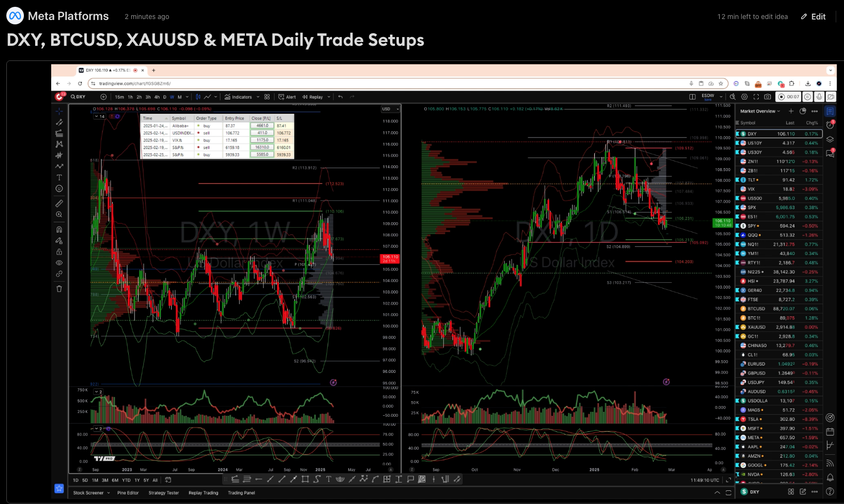Open the go-to-date calendar icon
This screenshot has width=844, height=504.
[x=168, y=480]
